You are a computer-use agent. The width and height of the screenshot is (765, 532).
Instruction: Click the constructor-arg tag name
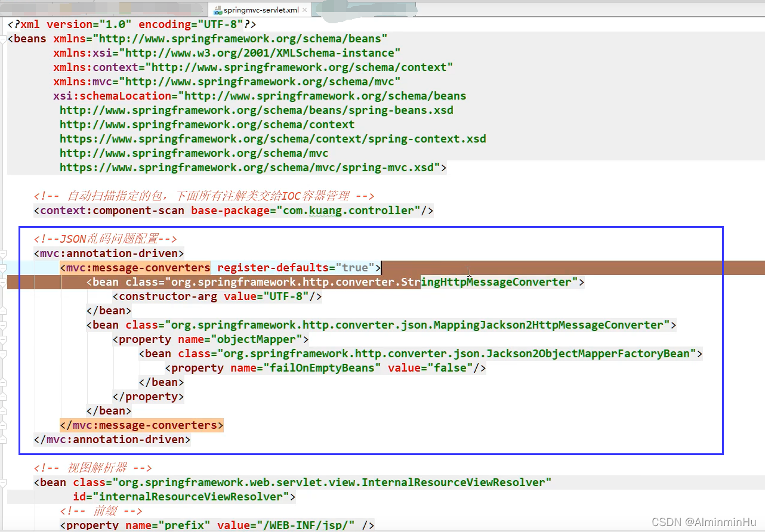coord(168,296)
